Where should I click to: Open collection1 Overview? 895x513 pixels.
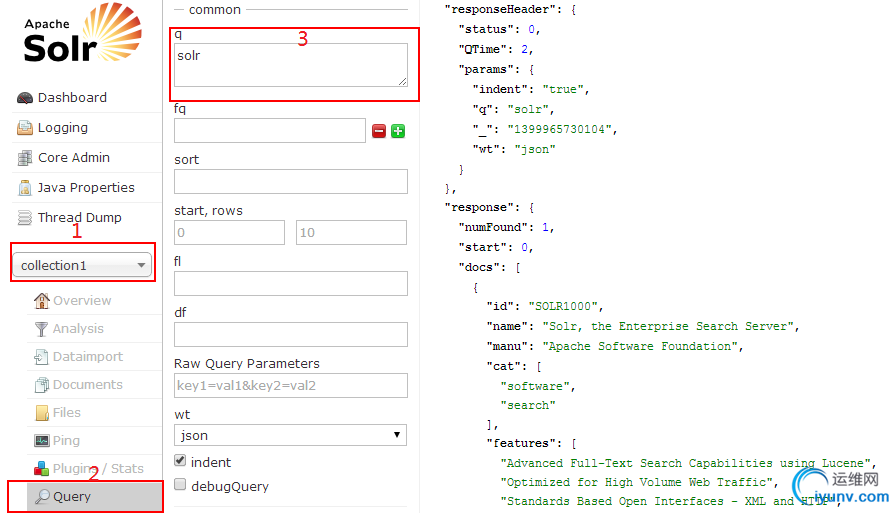[82, 301]
